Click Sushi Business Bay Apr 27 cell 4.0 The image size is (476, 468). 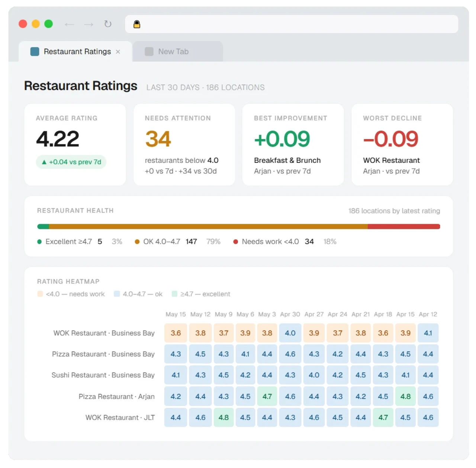[314, 375]
